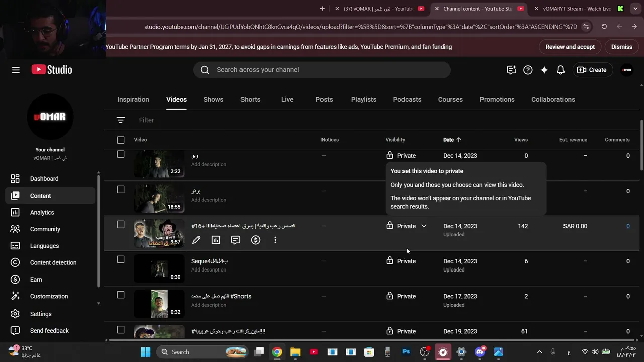Open analytics icon for the hovered video
The width and height of the screenshot is (644, 362).
216,240
